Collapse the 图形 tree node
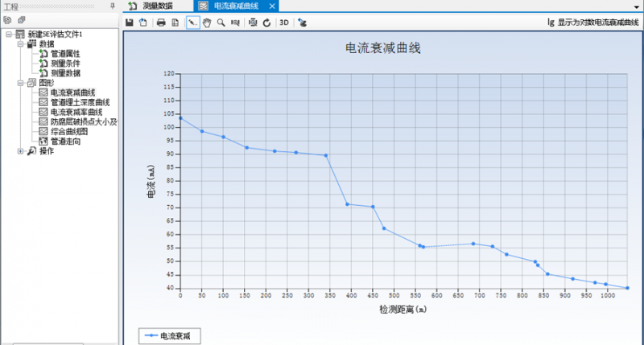The image size is (644, 345). (x=20, y=83)
